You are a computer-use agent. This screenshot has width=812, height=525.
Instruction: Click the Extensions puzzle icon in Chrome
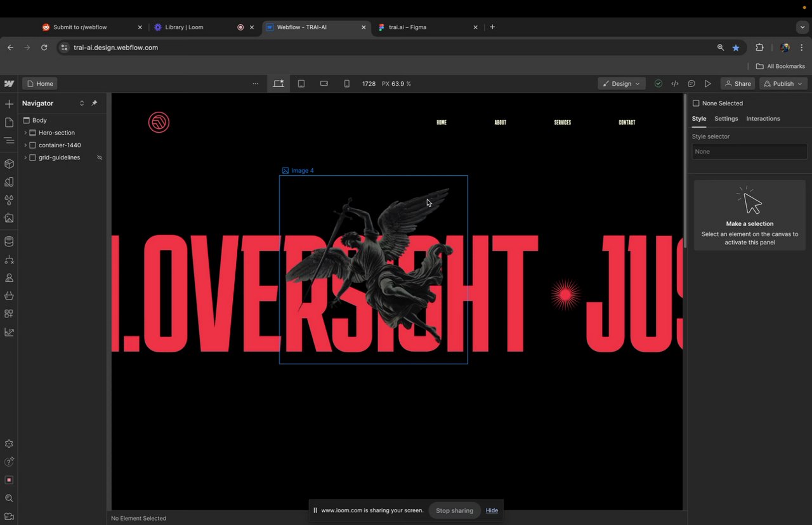(x=759, y=48)
